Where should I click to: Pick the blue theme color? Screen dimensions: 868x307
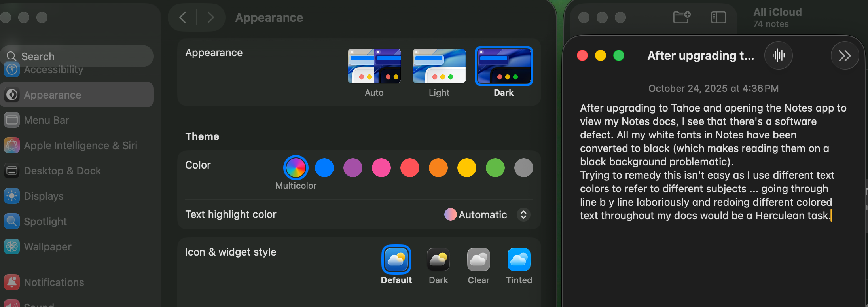[324, 168]
